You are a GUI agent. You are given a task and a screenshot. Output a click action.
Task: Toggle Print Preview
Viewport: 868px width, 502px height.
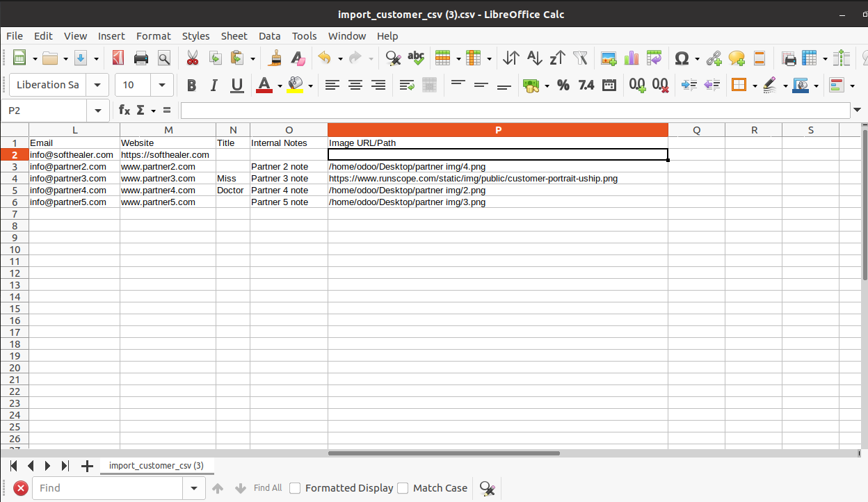[164, 58]
